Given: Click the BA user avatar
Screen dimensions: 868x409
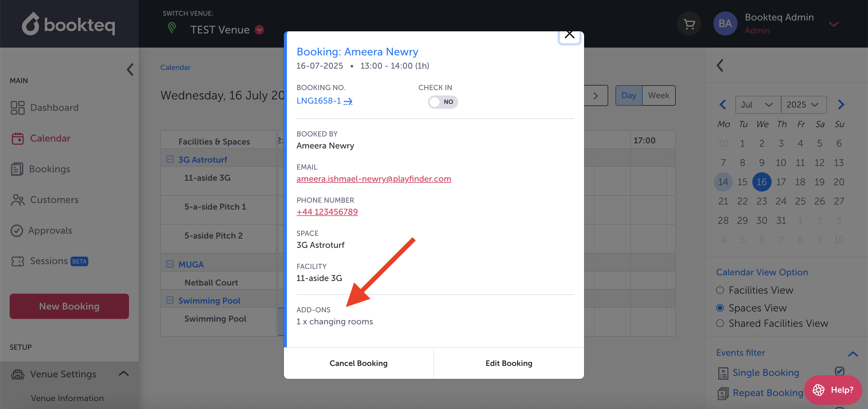Looking at the screenshot, I should 725,23.
